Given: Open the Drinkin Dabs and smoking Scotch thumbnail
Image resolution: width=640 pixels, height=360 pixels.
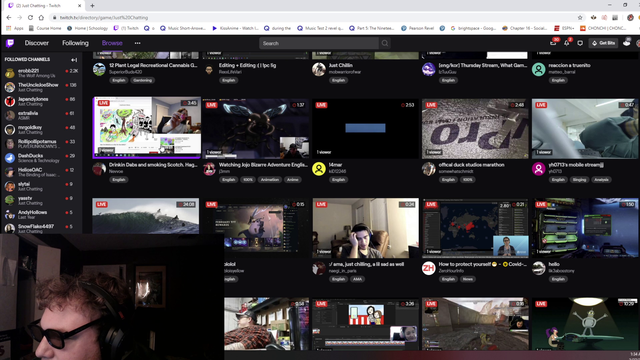Looking at the screenshot, I should tap(147, 127).
